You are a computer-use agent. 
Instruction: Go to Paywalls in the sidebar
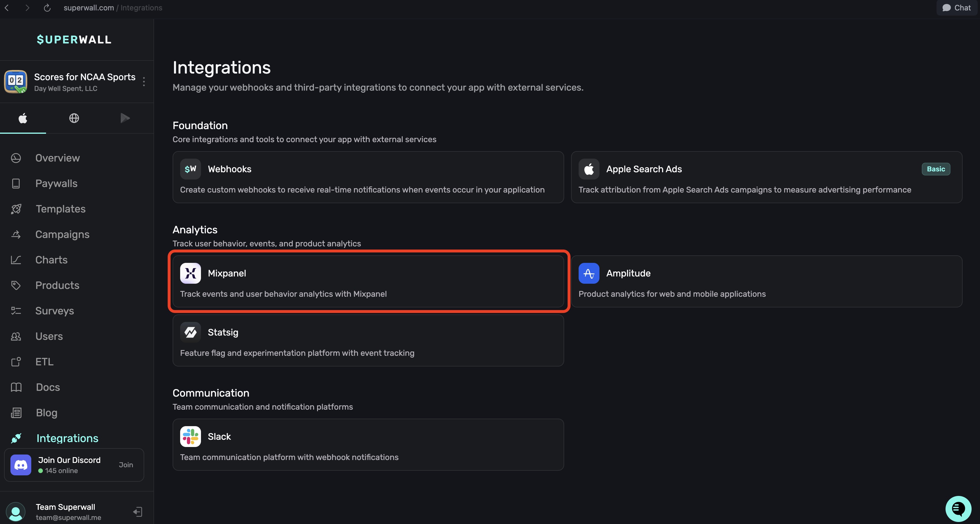[56, 184]
